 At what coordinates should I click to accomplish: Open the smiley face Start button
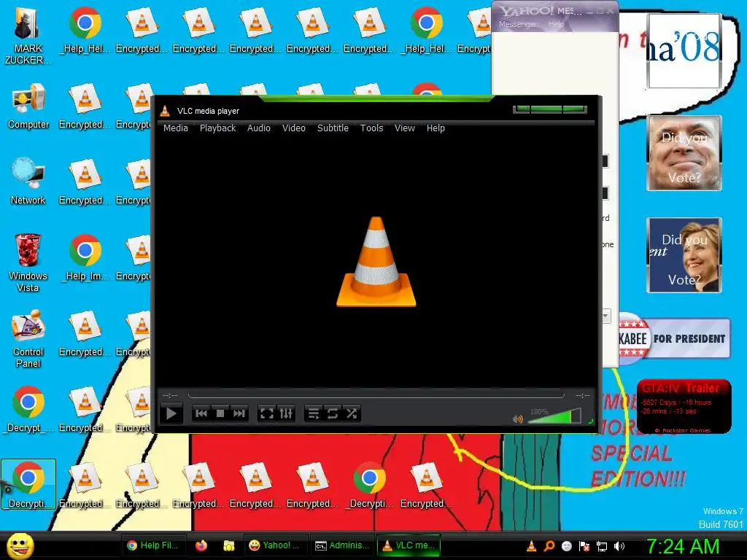[20, 546]
